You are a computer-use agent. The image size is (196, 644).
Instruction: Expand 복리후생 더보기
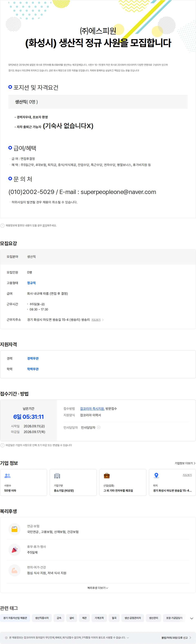pyautogui.click(x=98, y=588)
